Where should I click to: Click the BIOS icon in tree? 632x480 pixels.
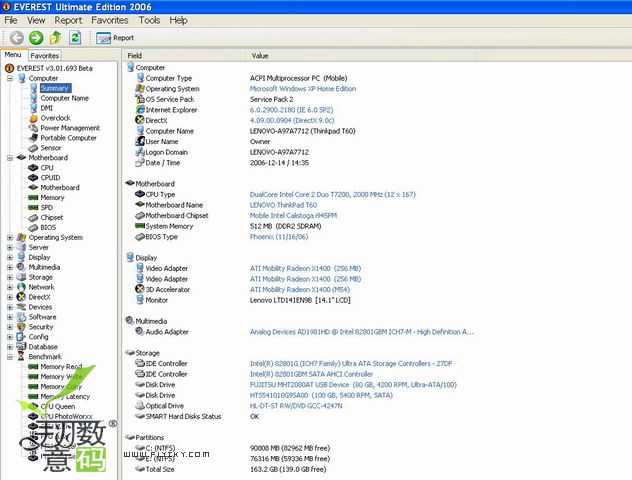pos(33,228)
